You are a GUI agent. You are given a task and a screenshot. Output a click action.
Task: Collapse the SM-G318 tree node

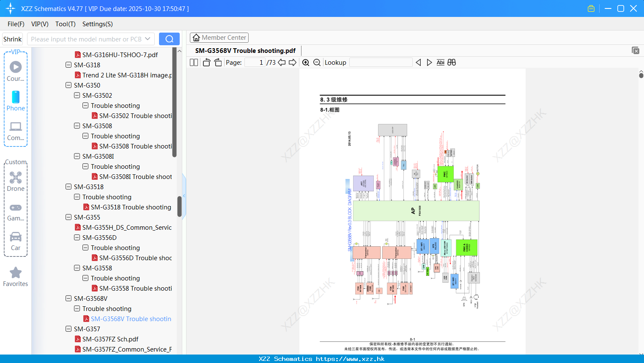69,65
